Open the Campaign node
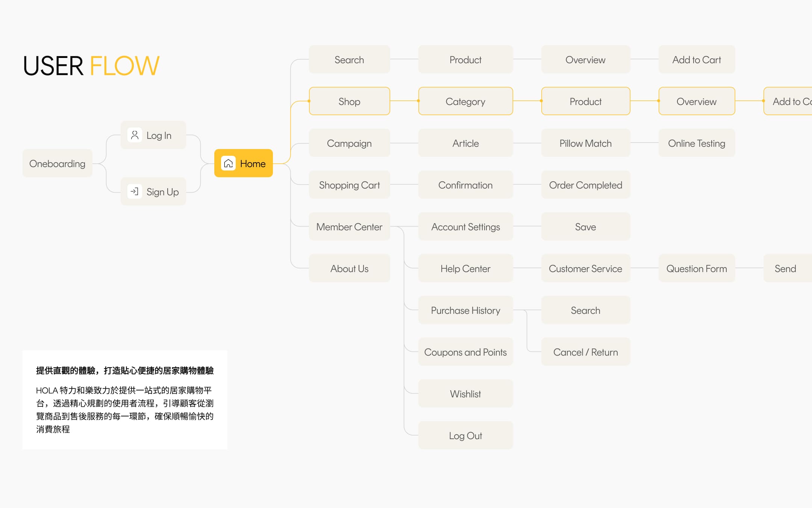 [349, 143]
